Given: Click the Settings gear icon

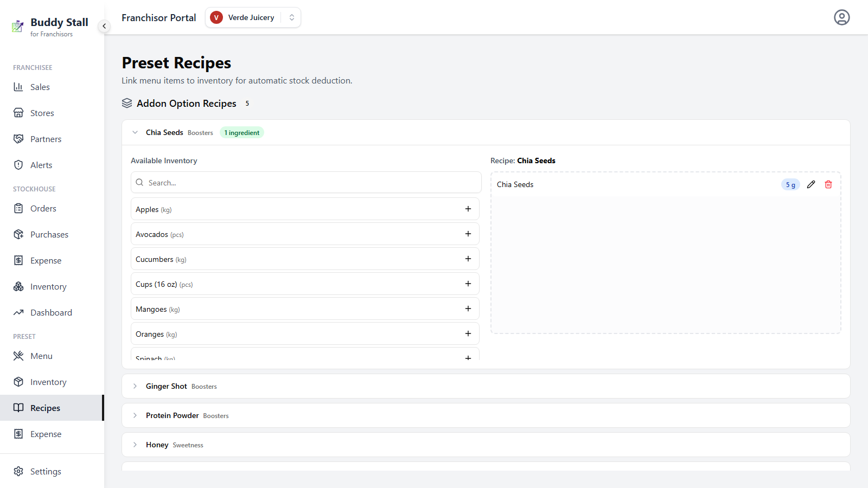Looking at the screenshot, I should coord(18,471).
